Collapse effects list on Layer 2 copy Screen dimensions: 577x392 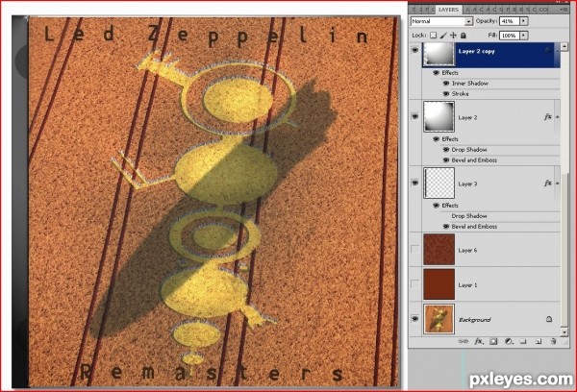click(x=557, y=50)
